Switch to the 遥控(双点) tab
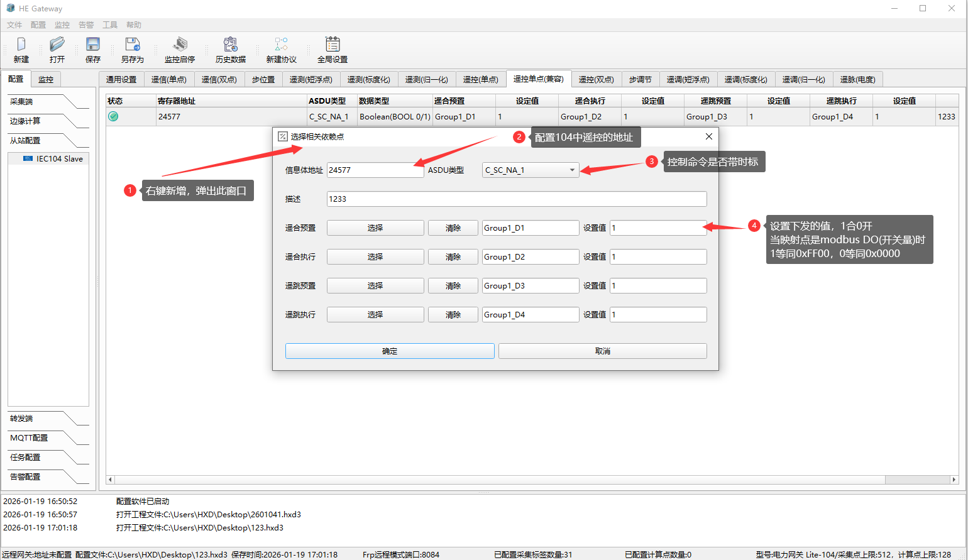 click(596, 79)
